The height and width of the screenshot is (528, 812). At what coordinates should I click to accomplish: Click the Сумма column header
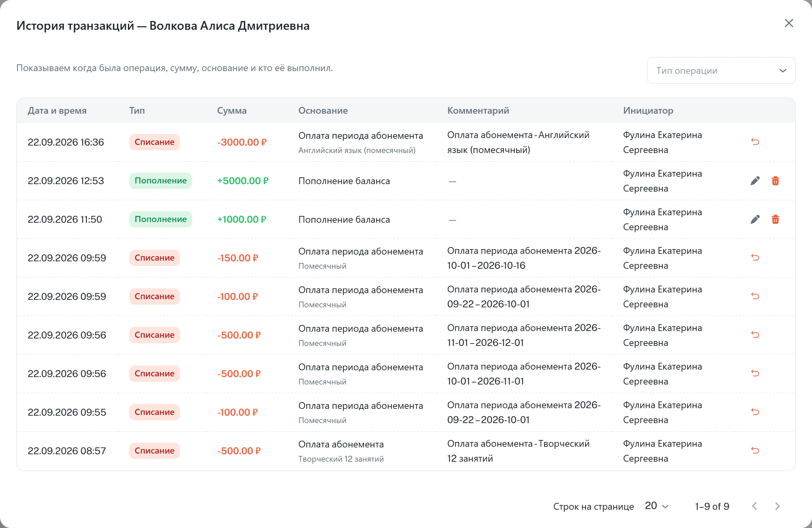pos(232,111)
